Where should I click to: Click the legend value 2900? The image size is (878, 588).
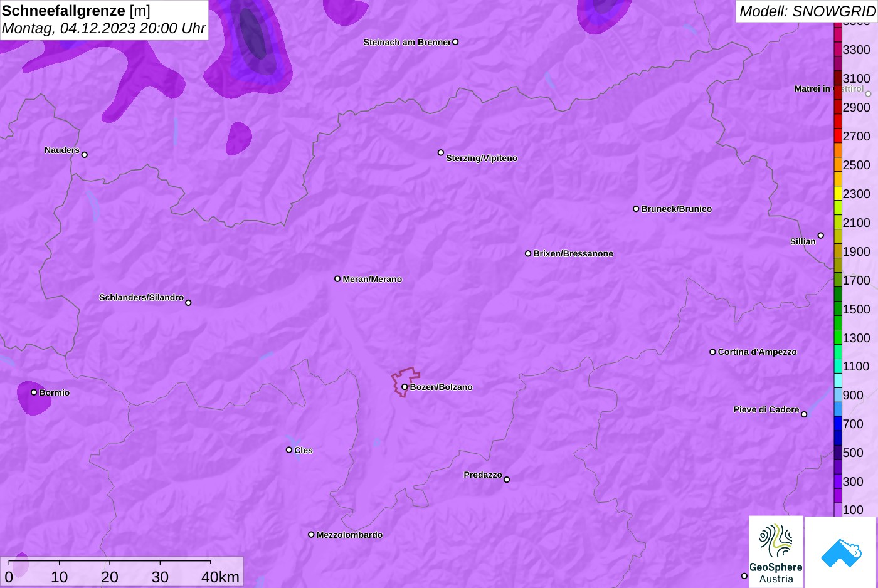click(856, 107)
